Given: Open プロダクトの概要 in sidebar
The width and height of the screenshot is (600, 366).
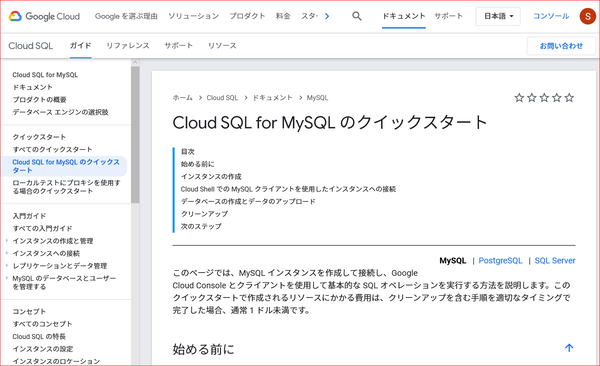Looking at the screenshot, I should (x=39, y=100).
